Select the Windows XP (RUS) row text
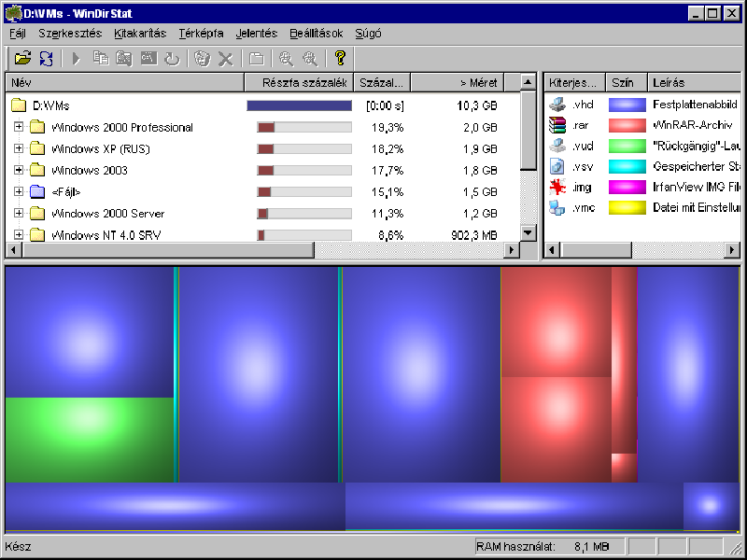 (101, 149)
